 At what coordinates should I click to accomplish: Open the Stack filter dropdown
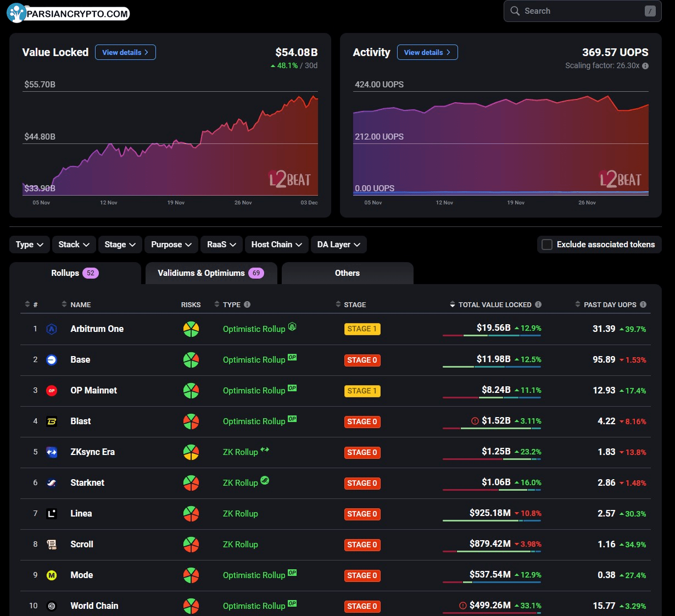[74, 245]
